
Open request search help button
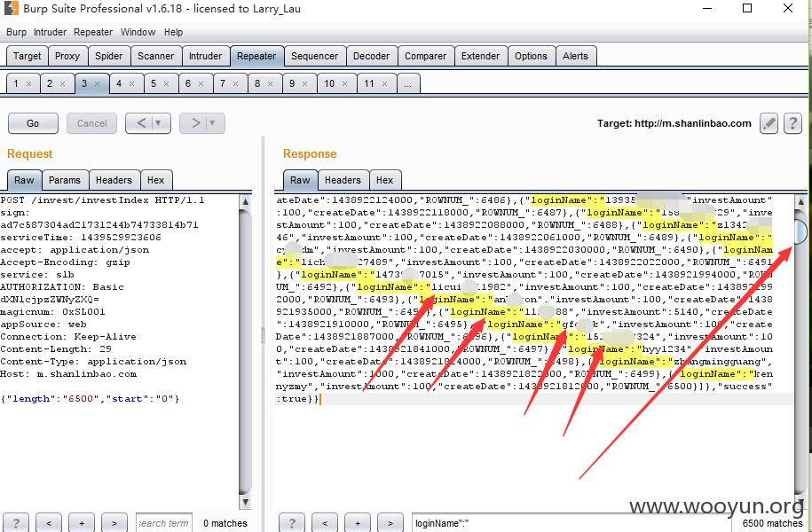[x=16, y=522]
